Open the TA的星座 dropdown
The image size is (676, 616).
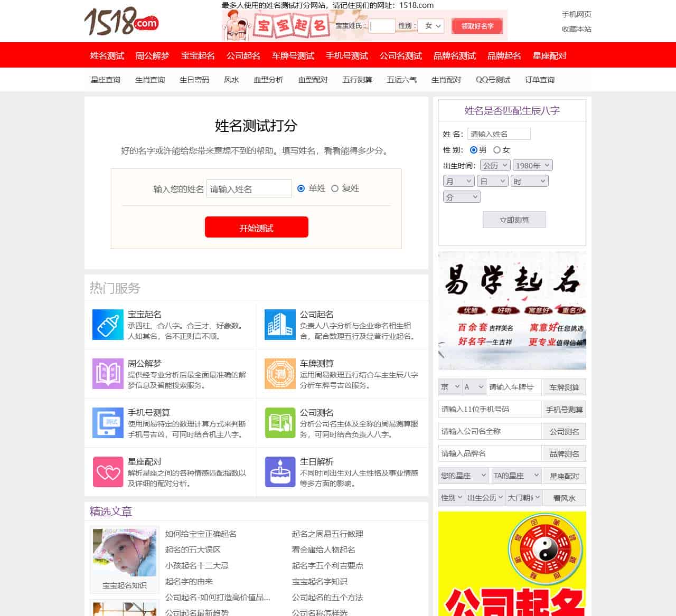tap(516, 476)
